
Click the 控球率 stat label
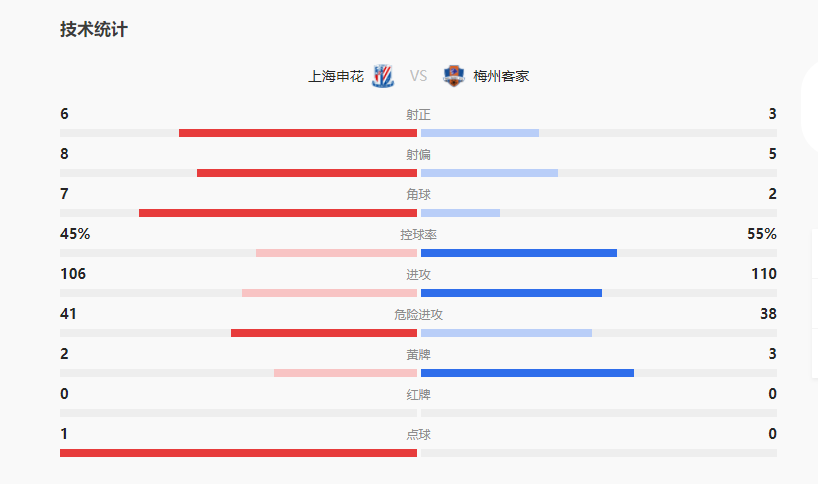(419, 234)
